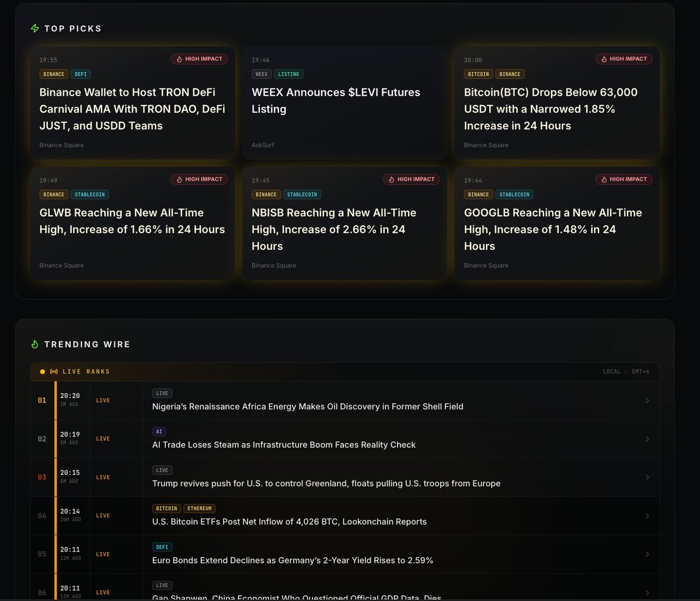This screenshot has width=700, height=601.
Task: Click DEFI tag above Euro Bonds headline
Action: (x=162, y=547)
